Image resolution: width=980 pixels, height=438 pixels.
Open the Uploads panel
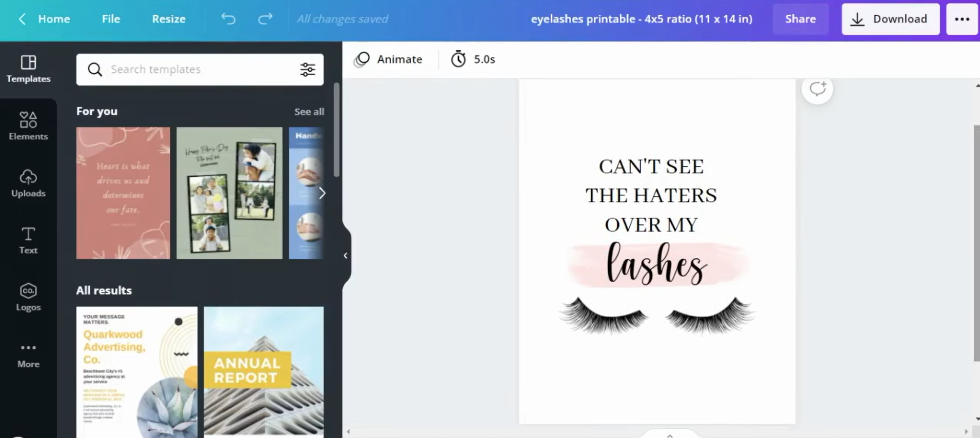(x=28, y=183)
